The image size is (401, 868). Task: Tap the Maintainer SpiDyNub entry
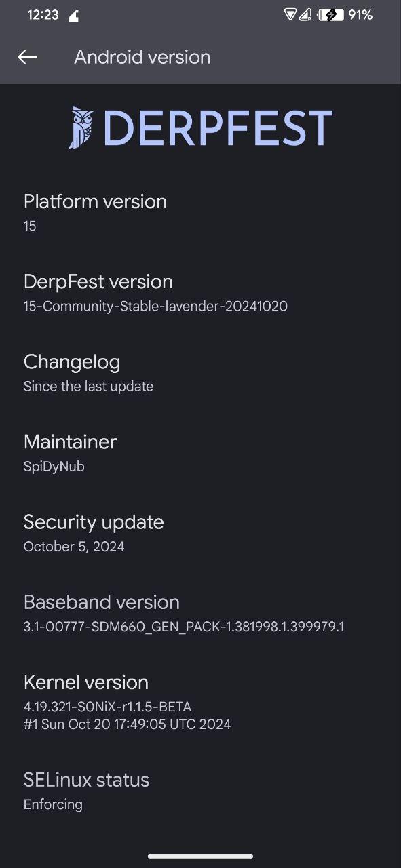(x=200, y=453)
